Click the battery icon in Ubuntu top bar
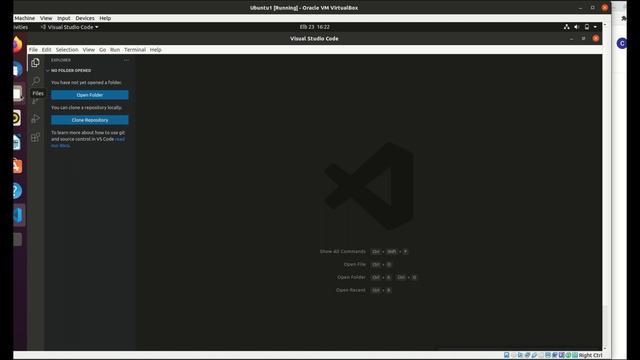640x360 pixels. (587, 27)
